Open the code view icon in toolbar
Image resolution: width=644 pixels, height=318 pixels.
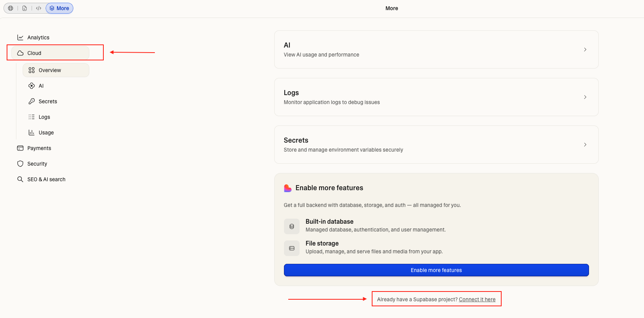pos(39,8)
